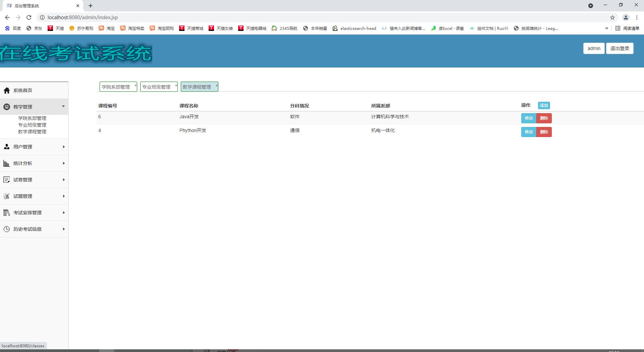The height and width of the screenshot is (352, 644).
Task: Switch to the 学院系部管理 tab
Action: pos(116,87)
